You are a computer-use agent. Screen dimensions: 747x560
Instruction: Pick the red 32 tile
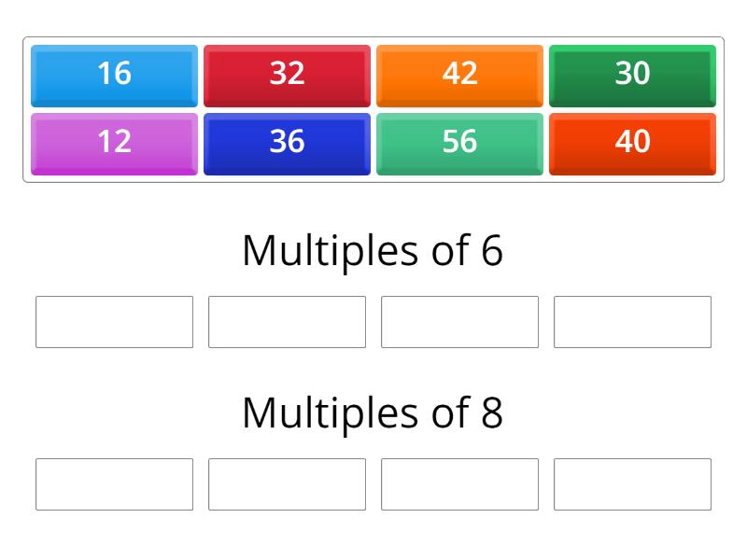click(x=287, y=75)
